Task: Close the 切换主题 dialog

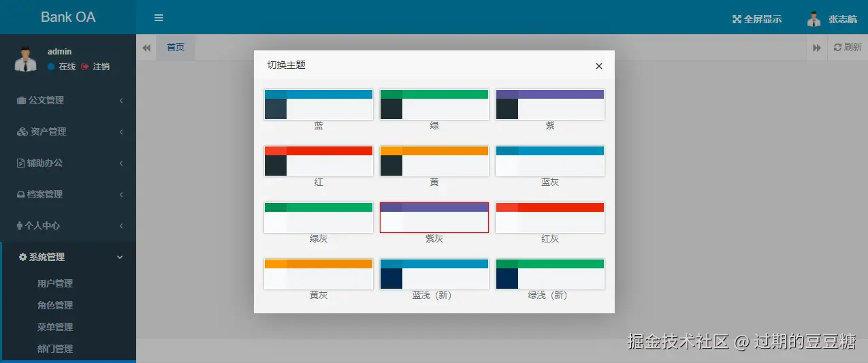Action: click(x=599, y=66)
